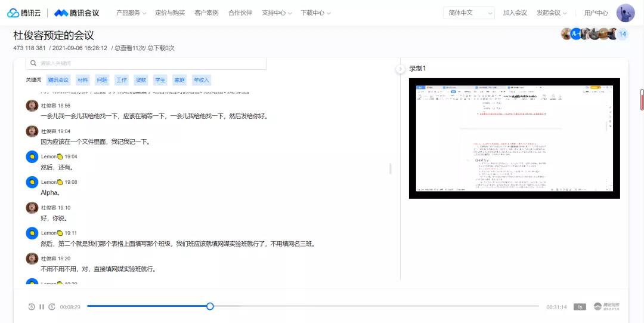This screenshot has width=644, height=323.
Task: Click the Tencent Meeting logo
Action: click(76, 13)
